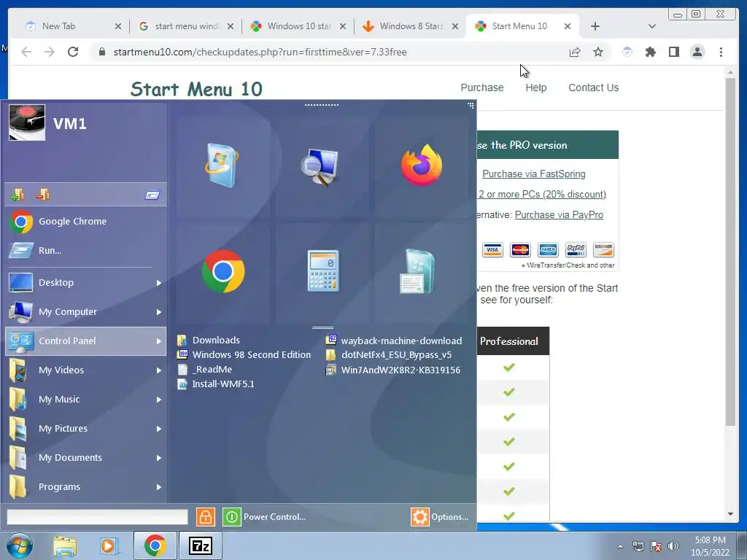This screenshot has height=560, width=747.
Task: Click the VM1 user avatar picture
Action: 27,122
